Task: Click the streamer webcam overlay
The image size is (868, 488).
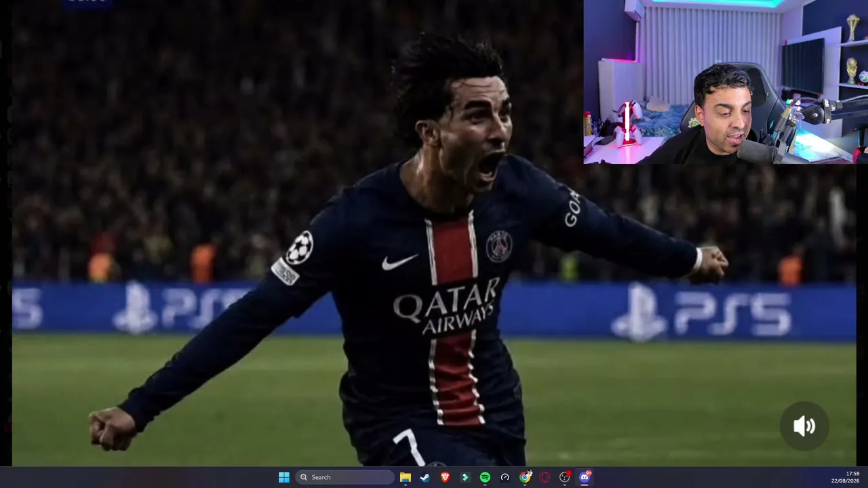Action: pos(726,82)
